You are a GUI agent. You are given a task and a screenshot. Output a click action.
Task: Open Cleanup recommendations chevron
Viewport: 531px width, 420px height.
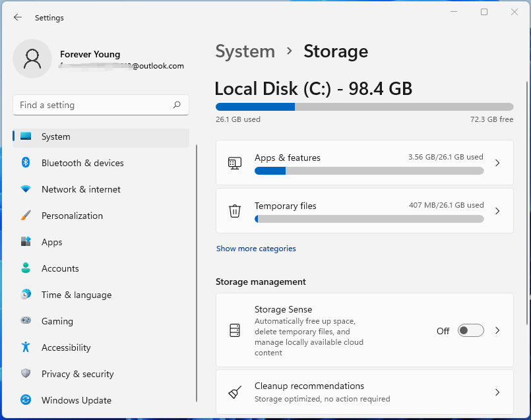[497, 392]
